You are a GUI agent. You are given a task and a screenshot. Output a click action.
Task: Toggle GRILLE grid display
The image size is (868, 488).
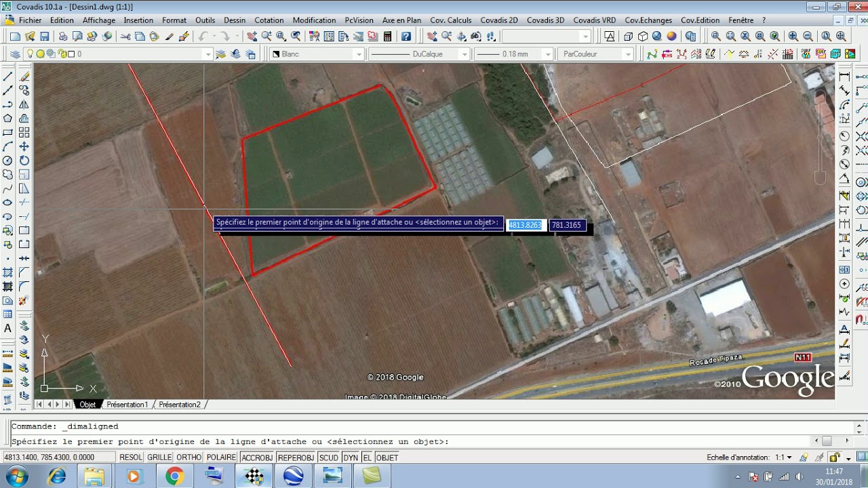159,457
